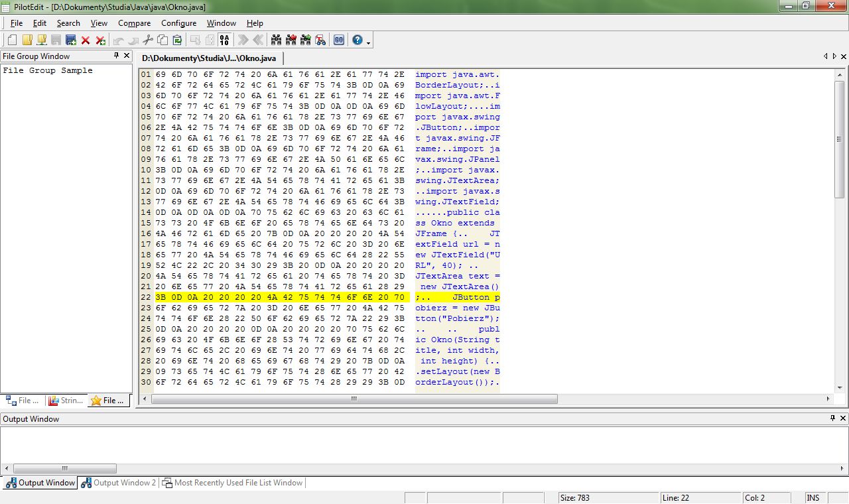
Task: Open Most Recently Used File List Window tab
Action: tap(232, 483)
